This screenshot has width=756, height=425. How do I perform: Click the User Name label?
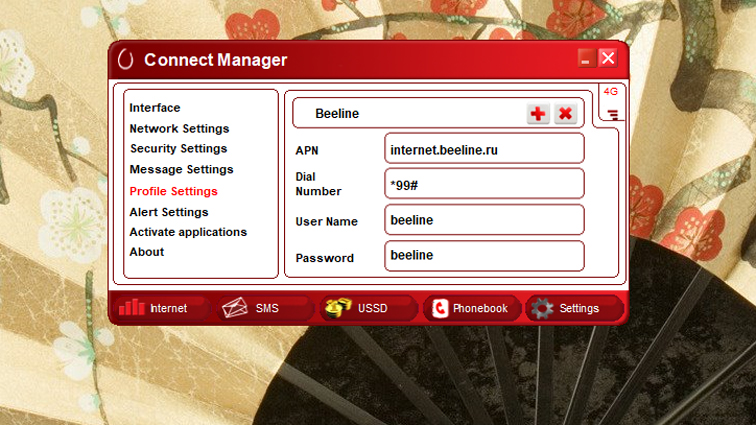click(x=326, y=221)
